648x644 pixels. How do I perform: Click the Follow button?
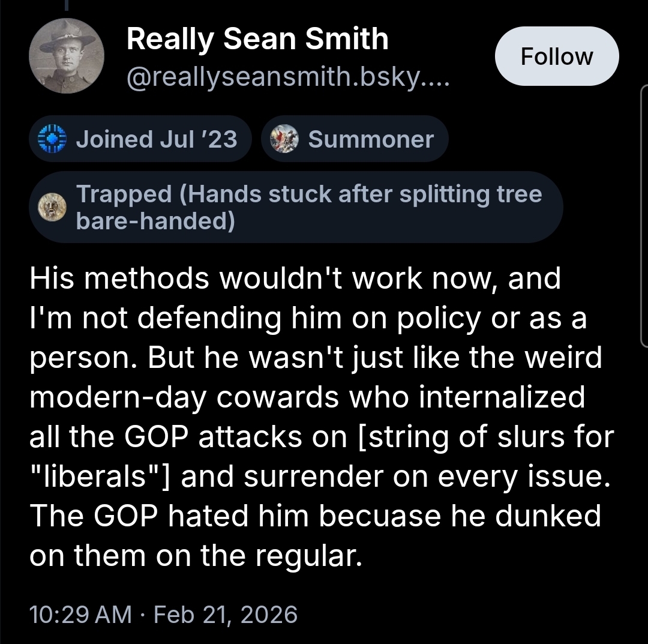(x=556, y=56)
